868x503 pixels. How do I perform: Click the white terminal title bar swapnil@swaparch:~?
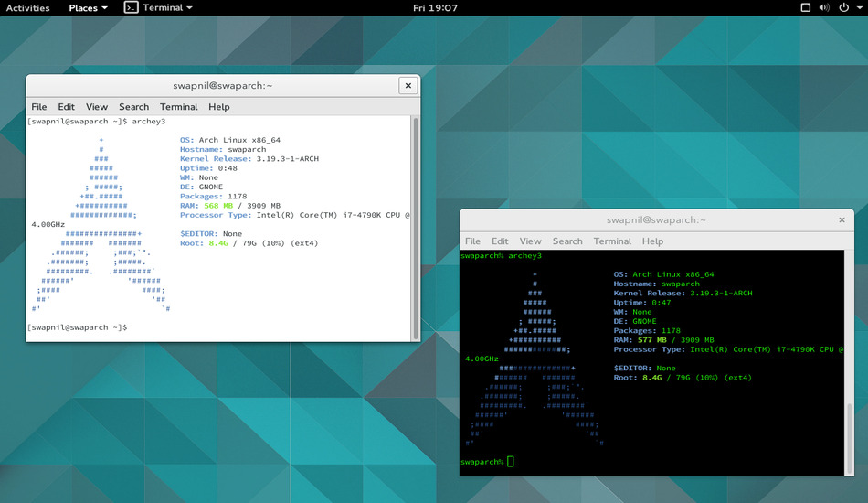coord(223,85)
